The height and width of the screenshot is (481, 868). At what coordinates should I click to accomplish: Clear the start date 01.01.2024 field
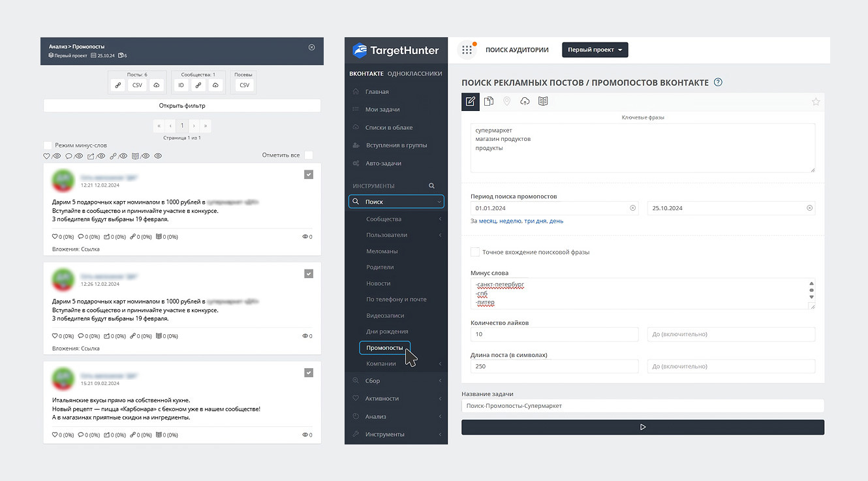pos(632,208)
